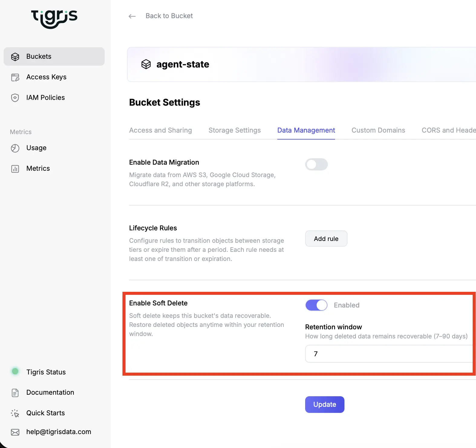
Task: Select the Data Management tab
Action: 306,130
